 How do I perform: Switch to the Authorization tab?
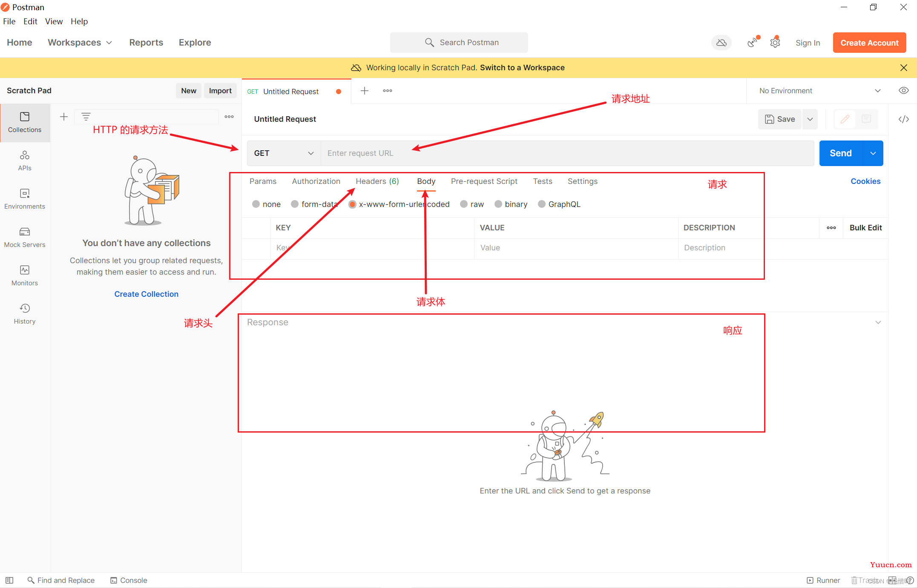[316, 181]
